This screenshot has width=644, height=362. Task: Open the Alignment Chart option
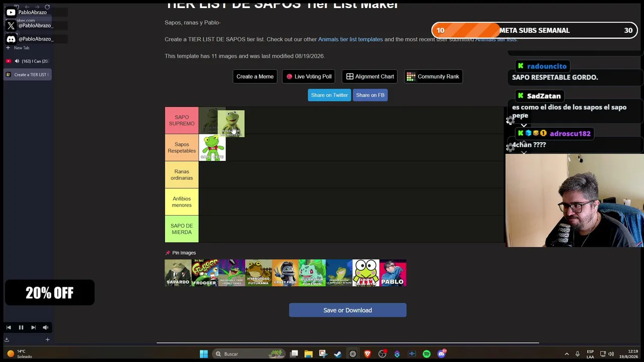[370, 76]
